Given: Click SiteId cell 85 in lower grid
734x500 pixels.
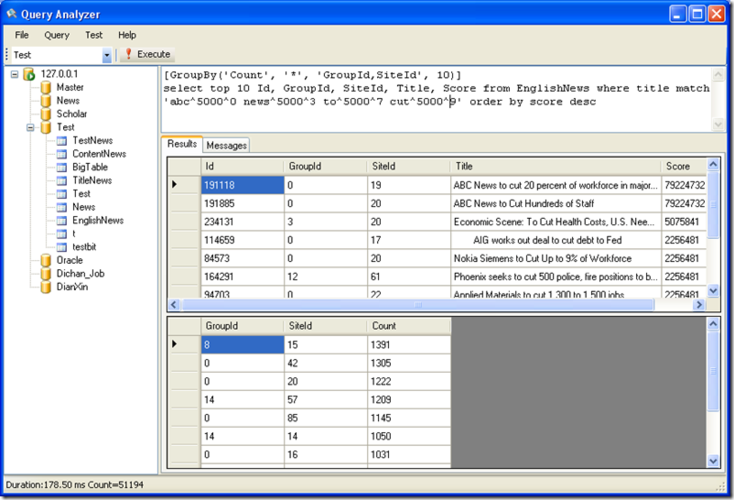Looking at the screenshot, I should 326,418.
